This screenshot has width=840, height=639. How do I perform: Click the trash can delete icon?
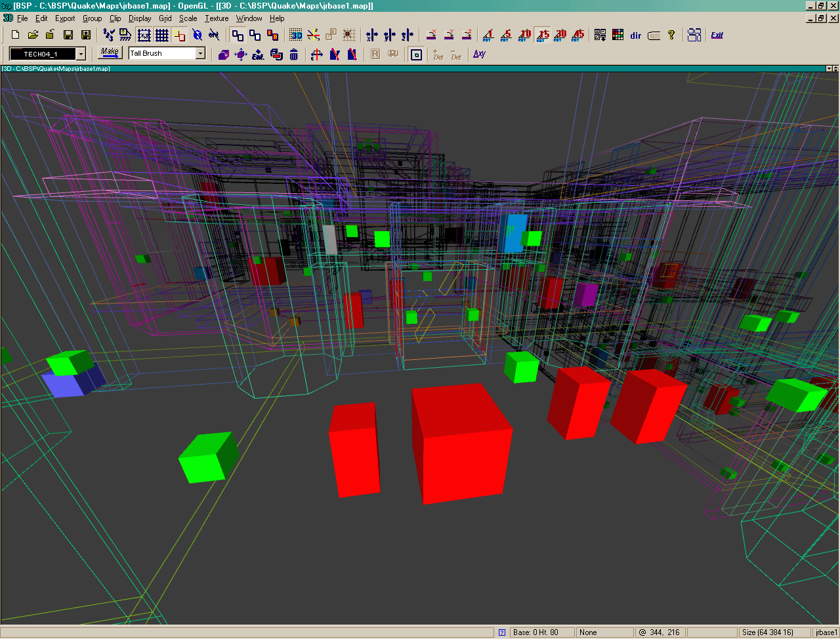click(x=293, y=55)
